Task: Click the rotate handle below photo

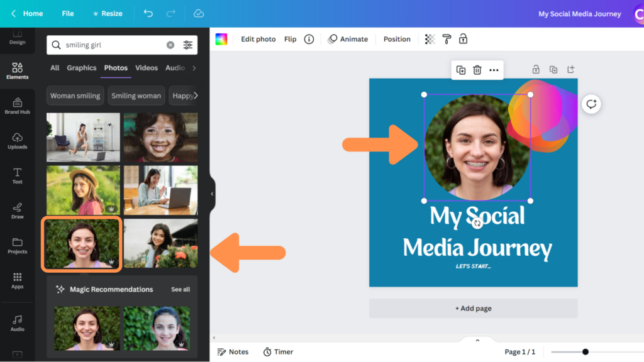Action: (x=477, y=223)
